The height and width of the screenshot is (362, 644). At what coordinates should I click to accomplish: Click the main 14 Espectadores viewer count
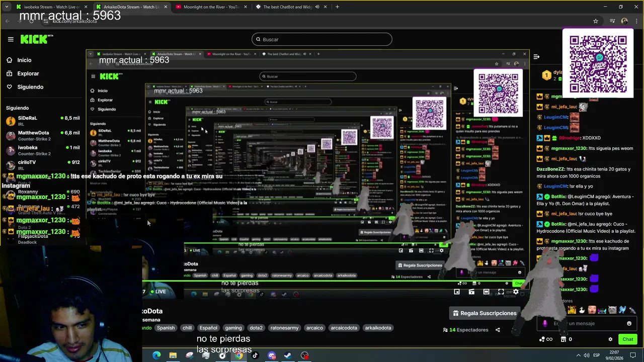point(465,330)
